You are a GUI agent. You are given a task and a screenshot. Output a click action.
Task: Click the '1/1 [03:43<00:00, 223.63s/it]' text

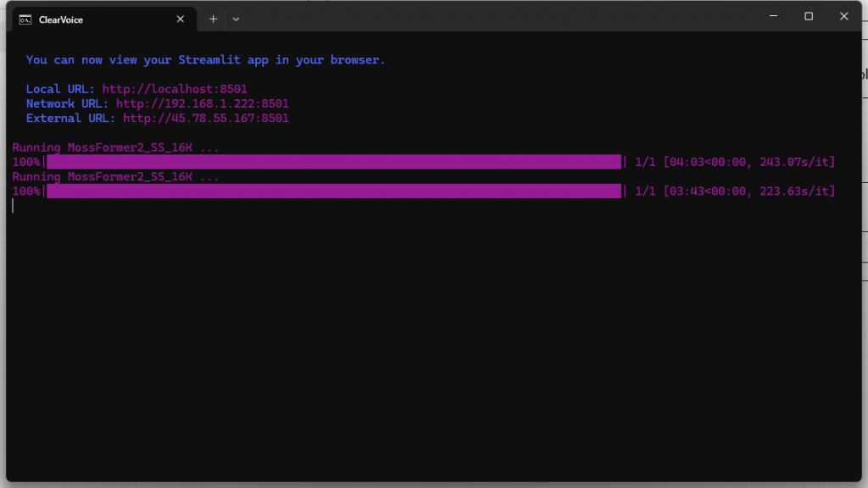pos(735,191)
